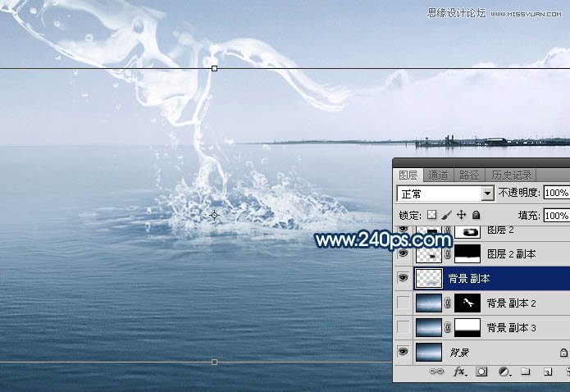This screenshot has height=392, width=570.
Task: Click the lock position move icon
Action: pyautogui.click(x=461, y=215)
